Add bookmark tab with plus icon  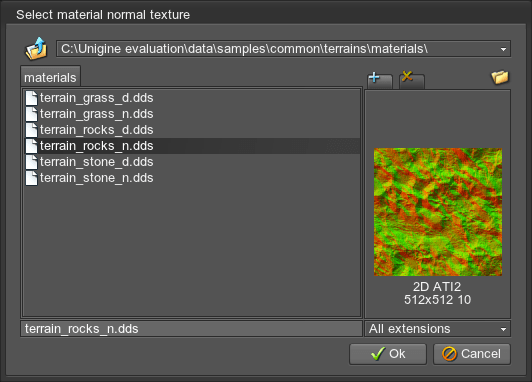(380, 80)
